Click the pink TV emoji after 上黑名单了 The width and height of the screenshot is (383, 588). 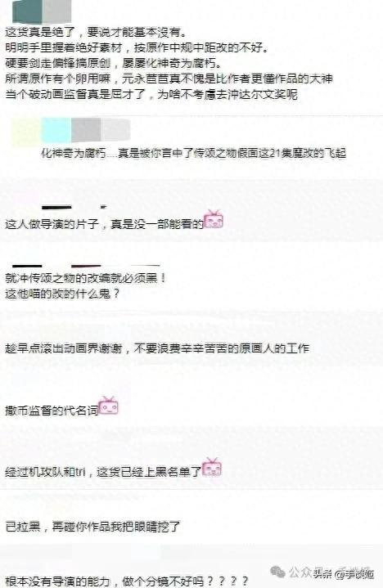212,467
